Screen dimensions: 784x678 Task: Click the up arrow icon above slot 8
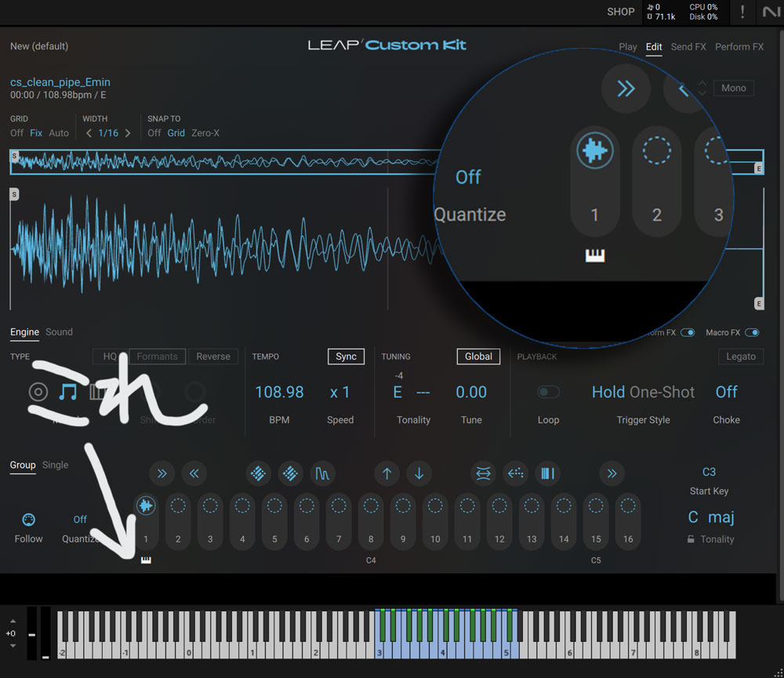387,473
